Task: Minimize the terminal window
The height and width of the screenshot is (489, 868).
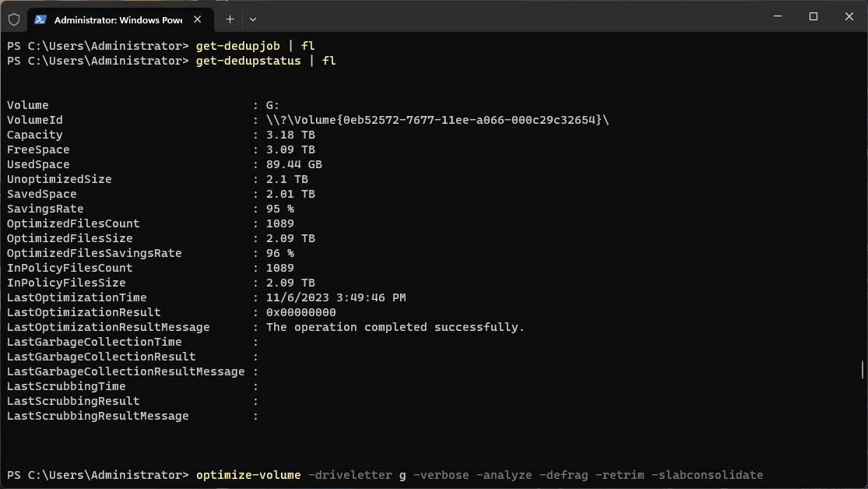Action: coord(778,16)
